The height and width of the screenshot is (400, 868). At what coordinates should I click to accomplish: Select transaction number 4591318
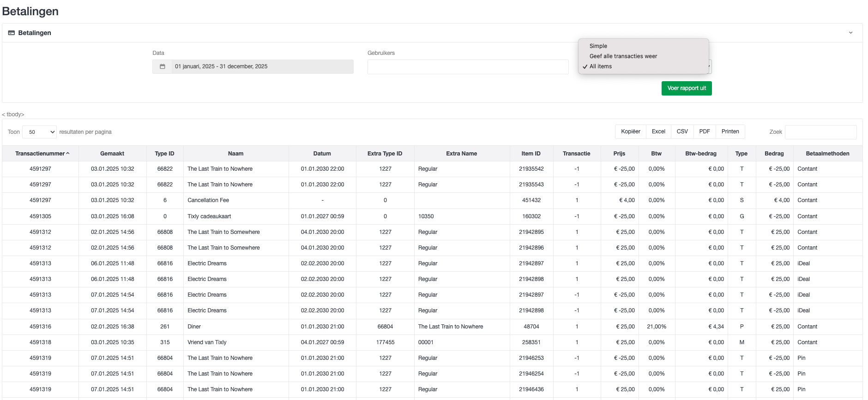40,342
